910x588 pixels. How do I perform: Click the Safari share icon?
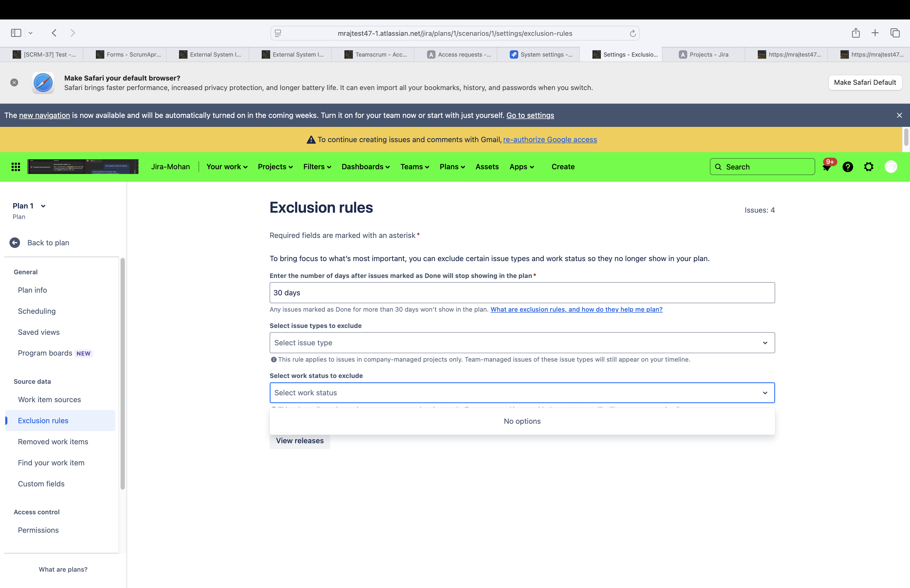pyautogui.click(x=855, y=33)
